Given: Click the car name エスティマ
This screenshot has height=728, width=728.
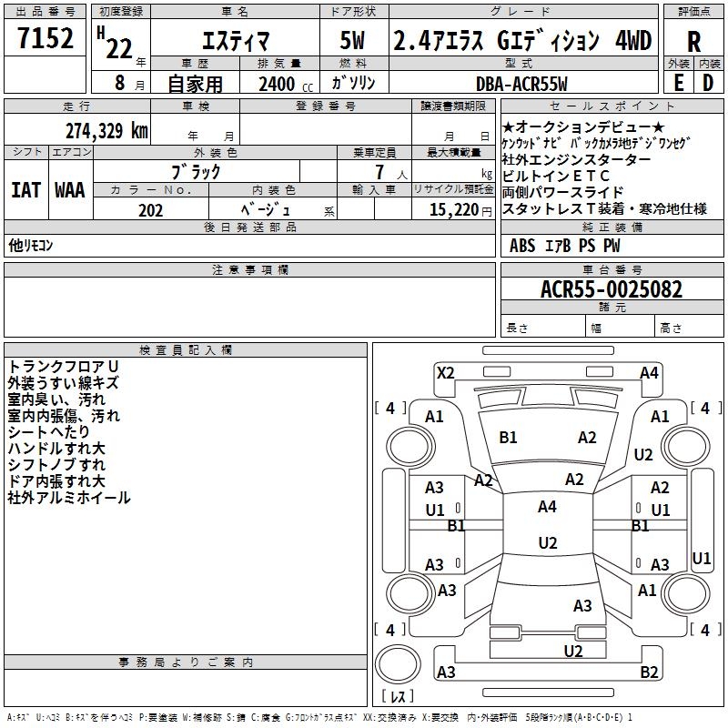Looking at the screenshot, I should point(236,40).
